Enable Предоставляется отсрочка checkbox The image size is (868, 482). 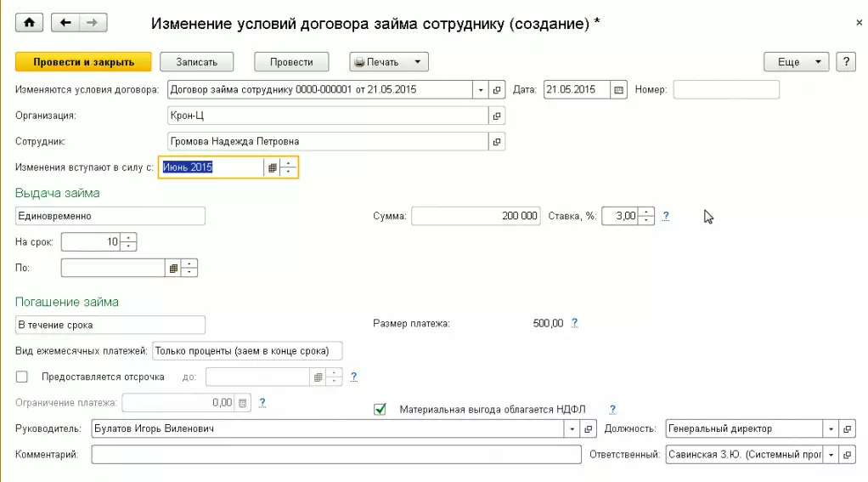(x=21, y=377)
